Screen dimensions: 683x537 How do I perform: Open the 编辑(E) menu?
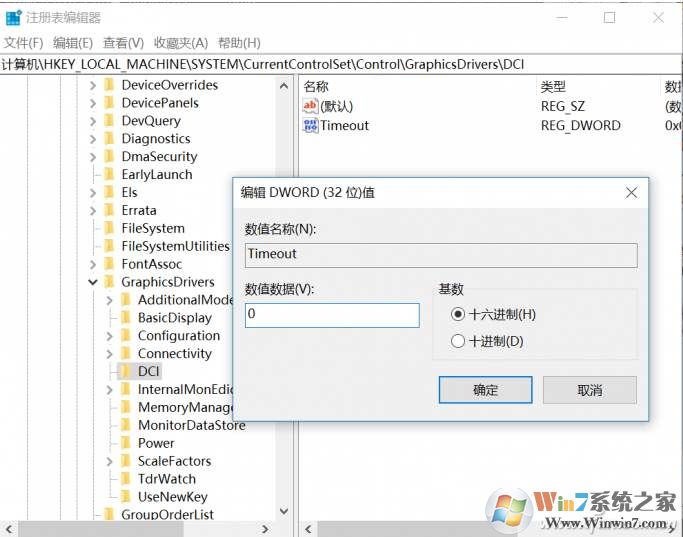[x=73, y=43]
